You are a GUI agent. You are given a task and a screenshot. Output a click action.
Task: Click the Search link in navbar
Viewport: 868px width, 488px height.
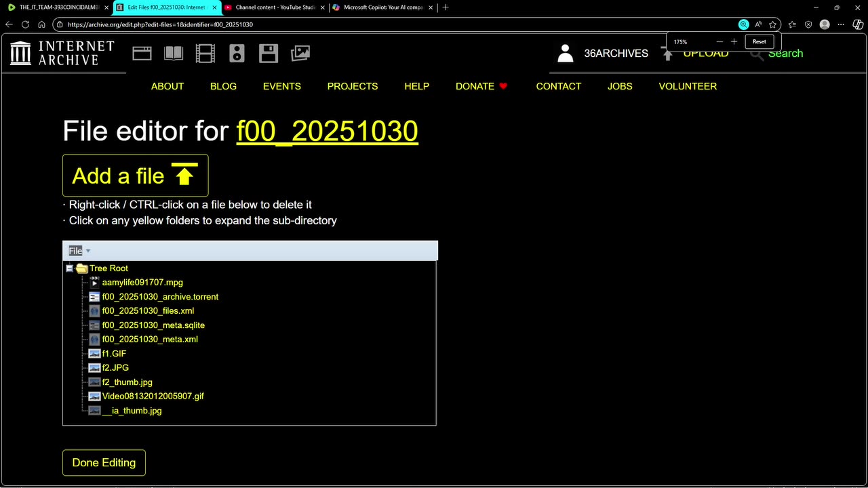click(785, 54)
